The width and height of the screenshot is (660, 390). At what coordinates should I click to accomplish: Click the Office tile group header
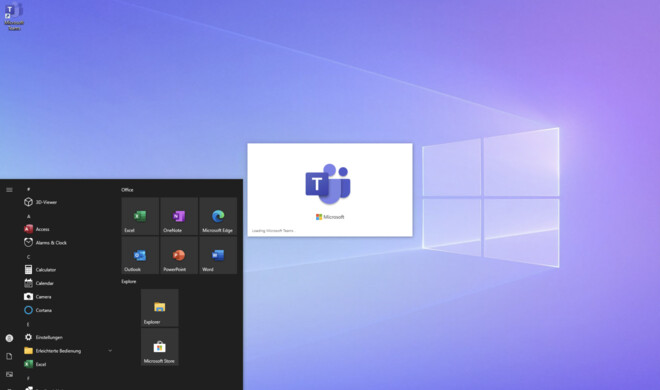click(x=127, y=190)
